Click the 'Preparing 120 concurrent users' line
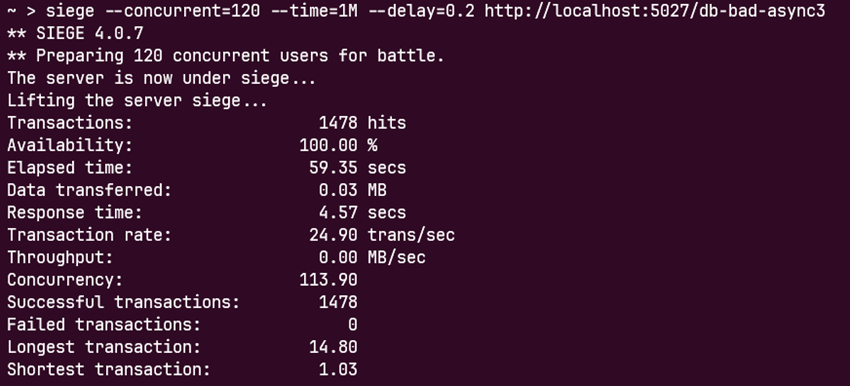 coord(226,56)
